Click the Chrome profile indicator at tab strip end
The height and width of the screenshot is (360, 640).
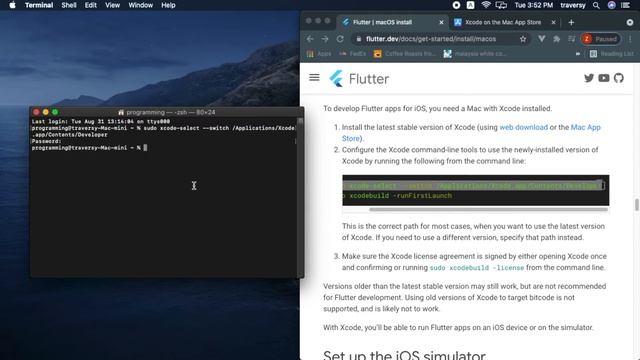[630, 22]
